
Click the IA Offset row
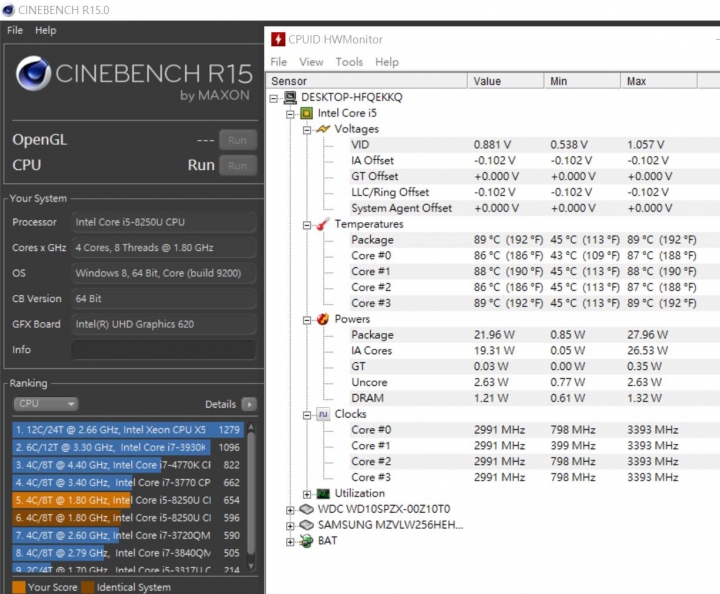534,161
